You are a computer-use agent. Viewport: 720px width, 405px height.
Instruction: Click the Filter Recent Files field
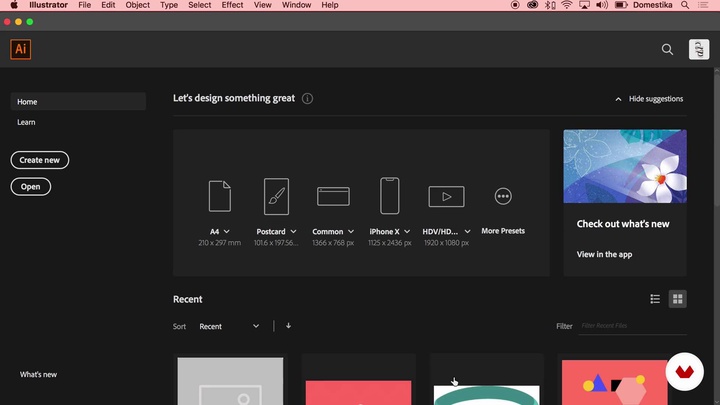point(632,326)
